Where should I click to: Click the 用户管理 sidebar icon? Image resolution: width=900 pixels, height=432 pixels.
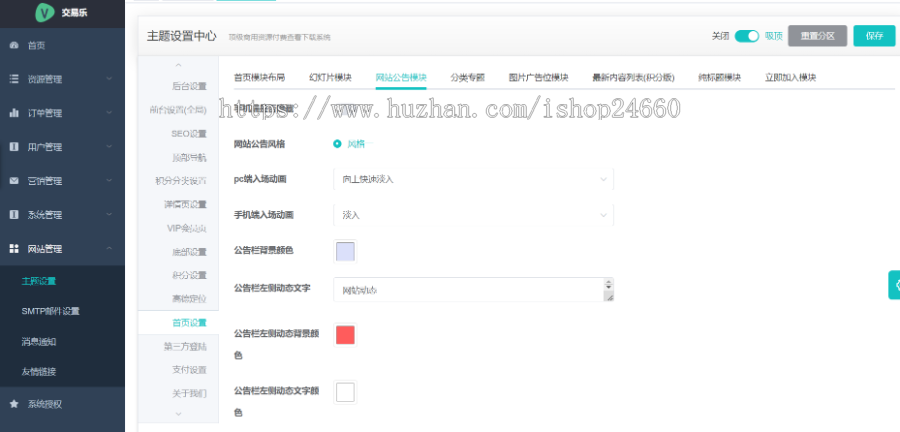point(14,147)
